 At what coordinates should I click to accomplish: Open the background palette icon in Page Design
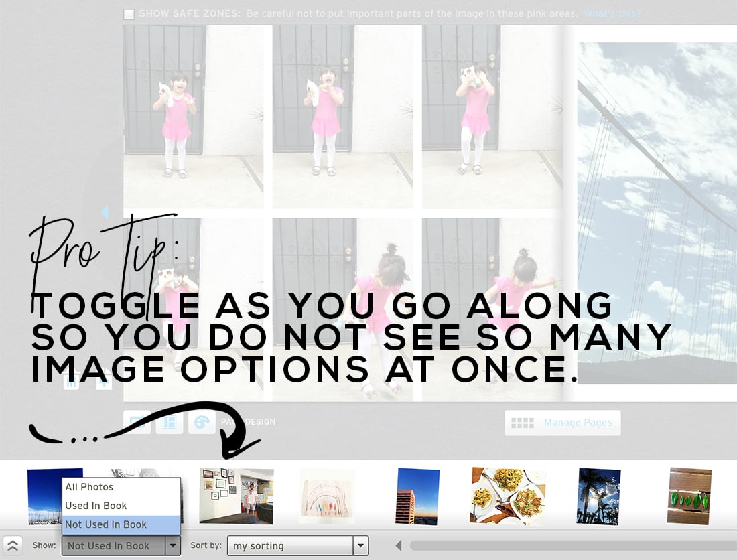pyautogui.click(x=202, y=422)
